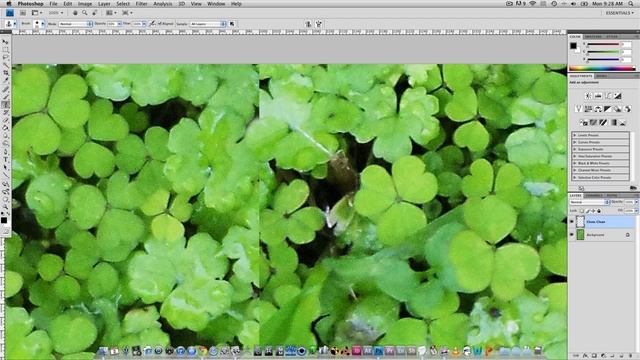Open Spotlight search in the menu bar

(x=632, y=4)
